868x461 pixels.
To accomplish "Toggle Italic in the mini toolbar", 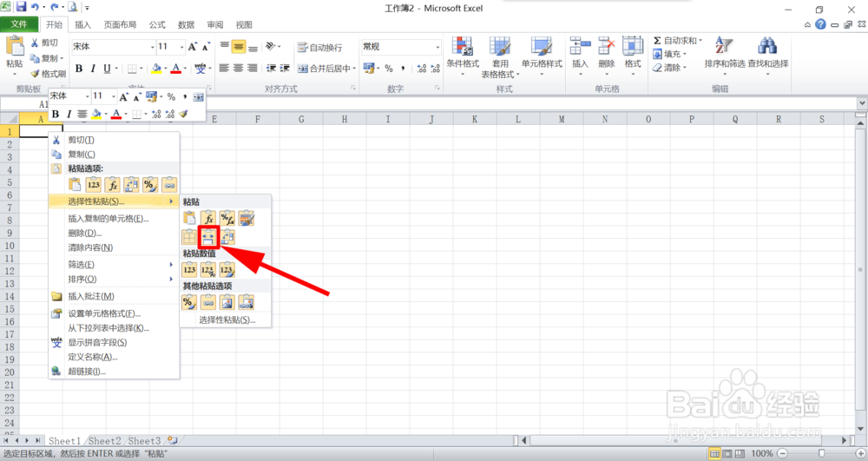I will (x=69, y=114).
